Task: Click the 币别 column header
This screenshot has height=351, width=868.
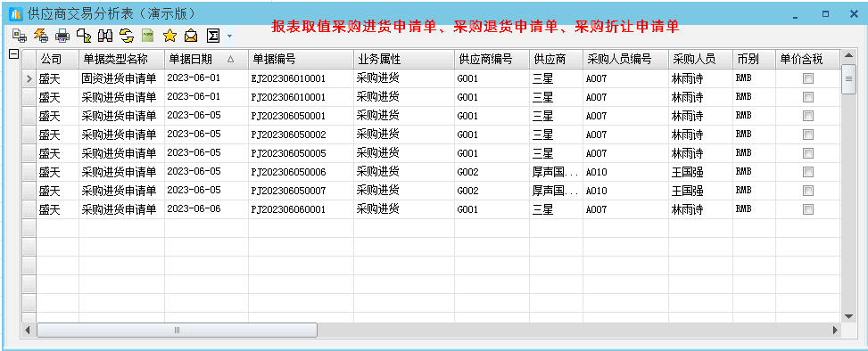Action: click(x=754, y=59)
